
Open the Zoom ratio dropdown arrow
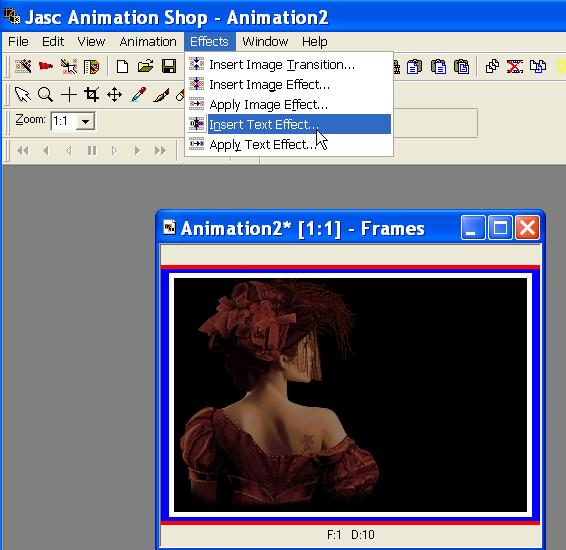tap(86, 121)
